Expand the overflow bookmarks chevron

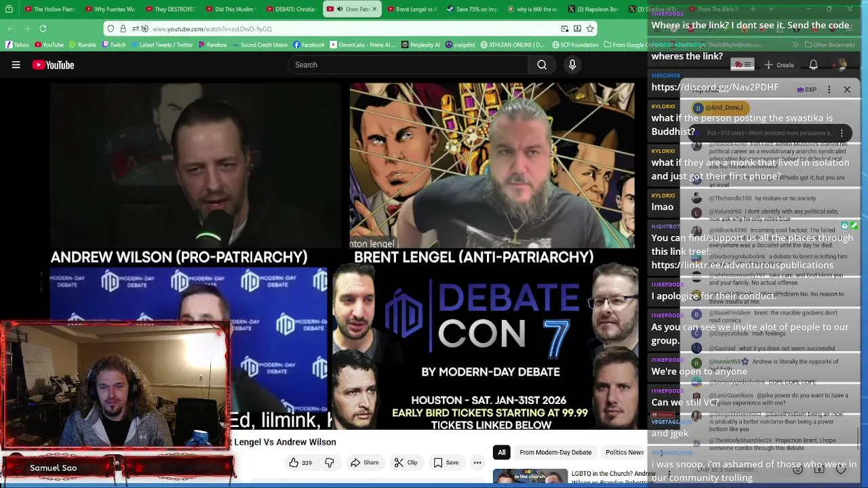pos(795,45)
